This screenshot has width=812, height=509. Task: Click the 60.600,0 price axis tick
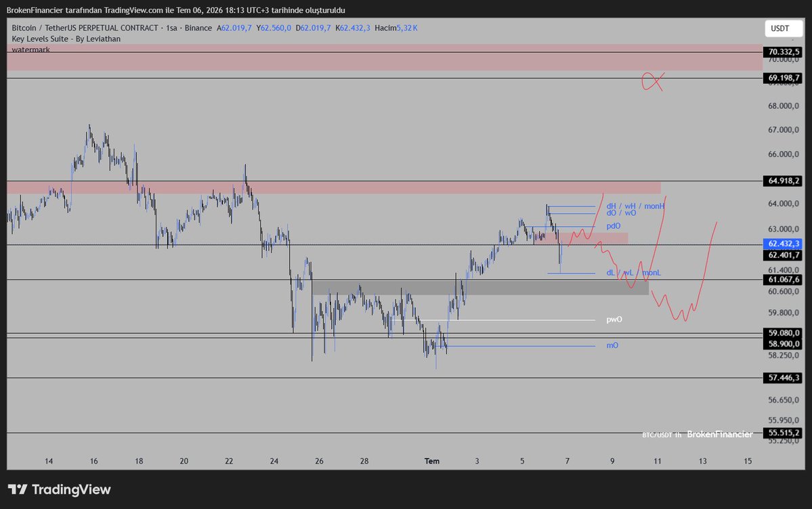784,292
